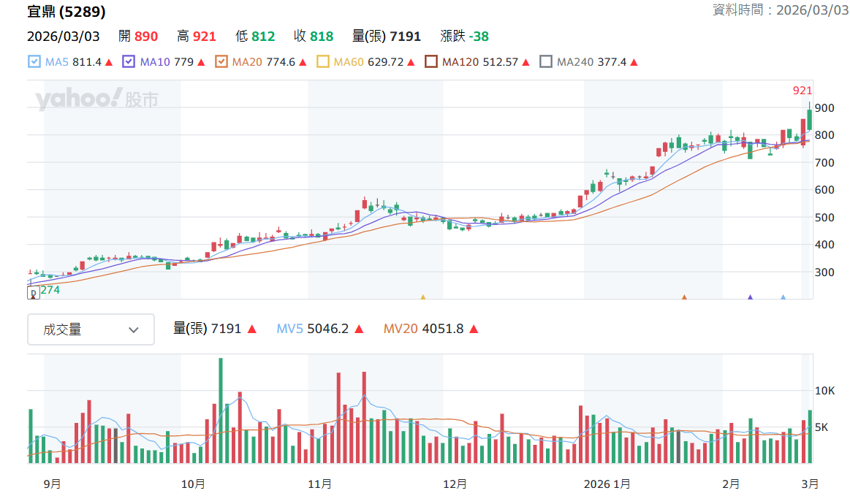850x504 pixels.
Task: Click the light blue triangle marker before March
Action: tap(783, 297)
